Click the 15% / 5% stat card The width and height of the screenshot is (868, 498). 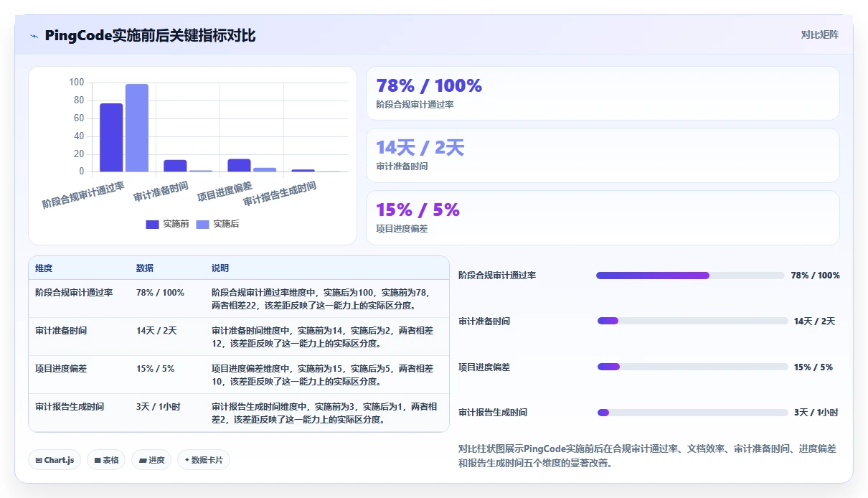(603, 217)
